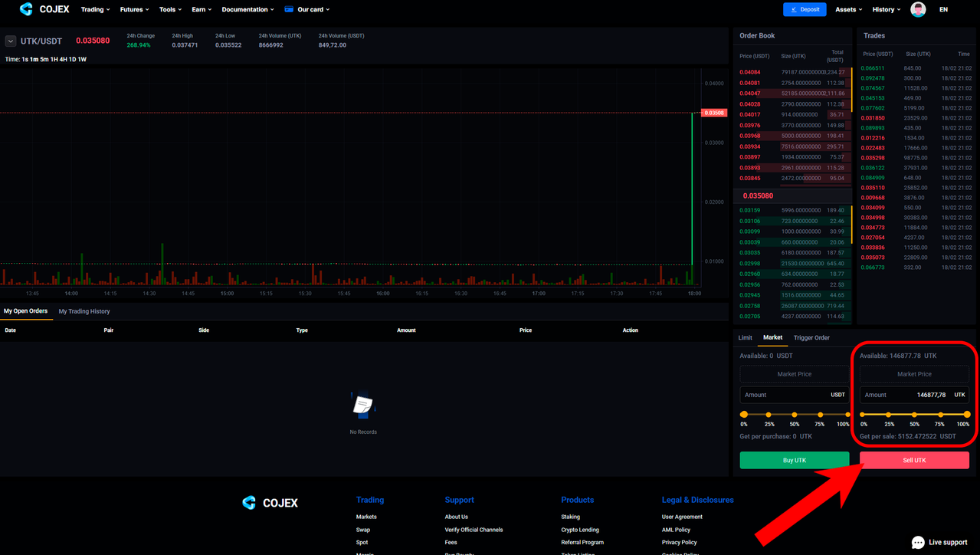
Task: Select the 1m chart timeframe
Action: (x=34, y=59)
